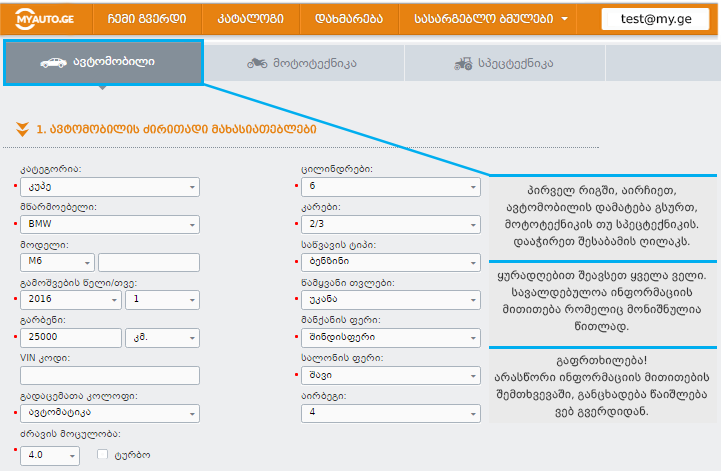Image resolution: width=721 pixels, height=471 pixels.
Task: Open the დახმარება menu item
Action: pyautogui.click(x=349, y=19)
